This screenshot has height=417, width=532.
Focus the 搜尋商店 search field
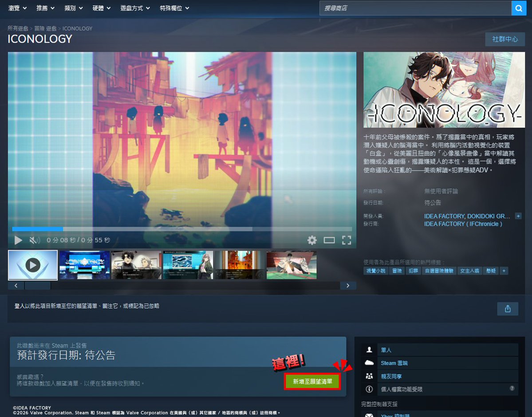click(415, 8)
